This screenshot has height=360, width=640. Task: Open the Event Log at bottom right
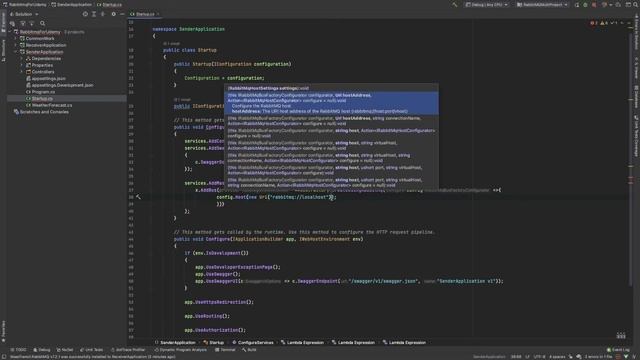[x=618, y=350]
